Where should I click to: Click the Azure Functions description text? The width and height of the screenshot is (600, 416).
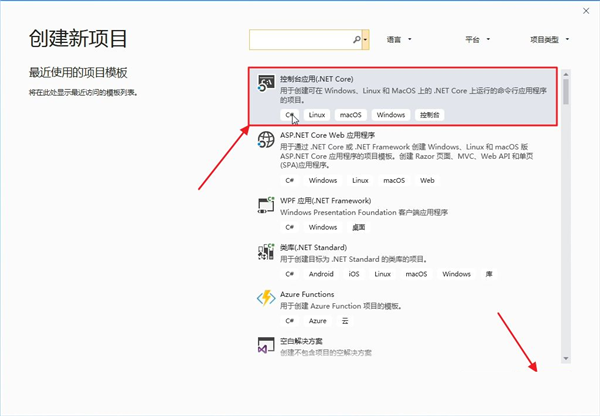click(341, 306)
